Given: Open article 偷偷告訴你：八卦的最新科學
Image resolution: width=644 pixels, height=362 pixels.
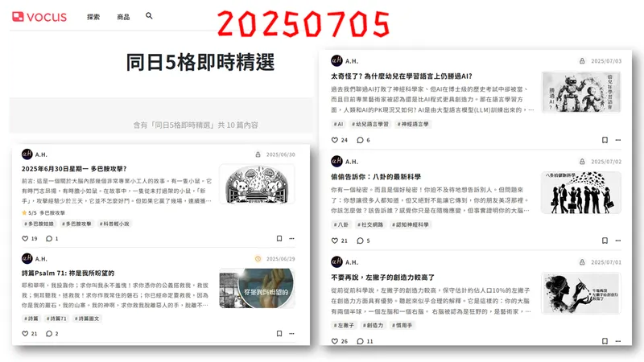Looking at the screenshot, I should (376, 177).
